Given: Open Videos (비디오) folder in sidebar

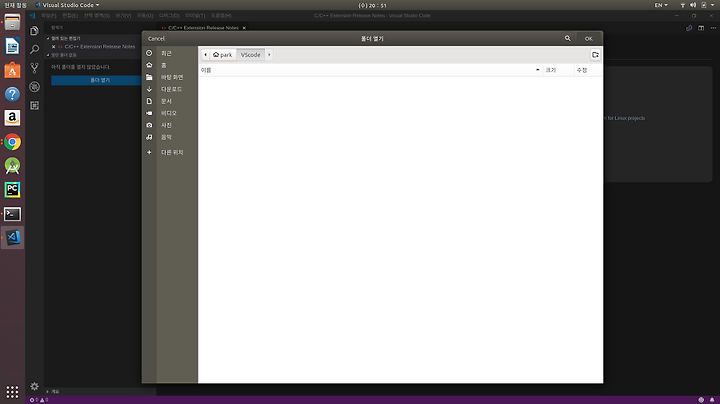Looking at the screenshot, I should 169,113.
